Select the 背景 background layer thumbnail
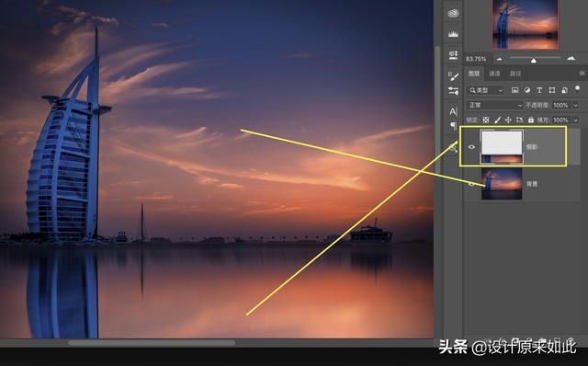The image size is (588, 366). pos(502,184)
